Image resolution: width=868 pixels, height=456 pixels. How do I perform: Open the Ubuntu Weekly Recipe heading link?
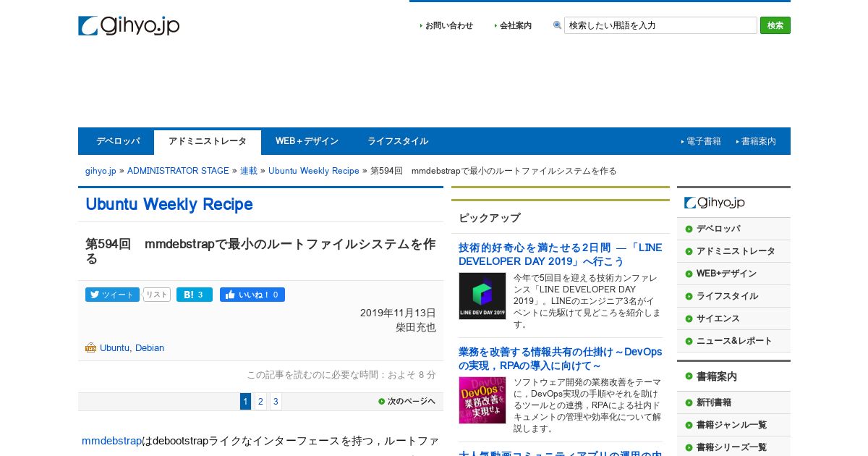click(169, 205)
